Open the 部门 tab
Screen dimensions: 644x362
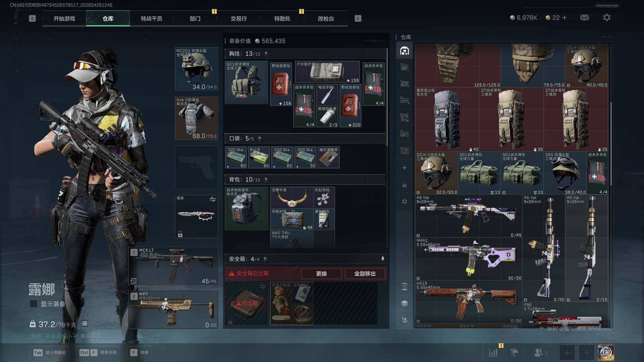[195, 18]
